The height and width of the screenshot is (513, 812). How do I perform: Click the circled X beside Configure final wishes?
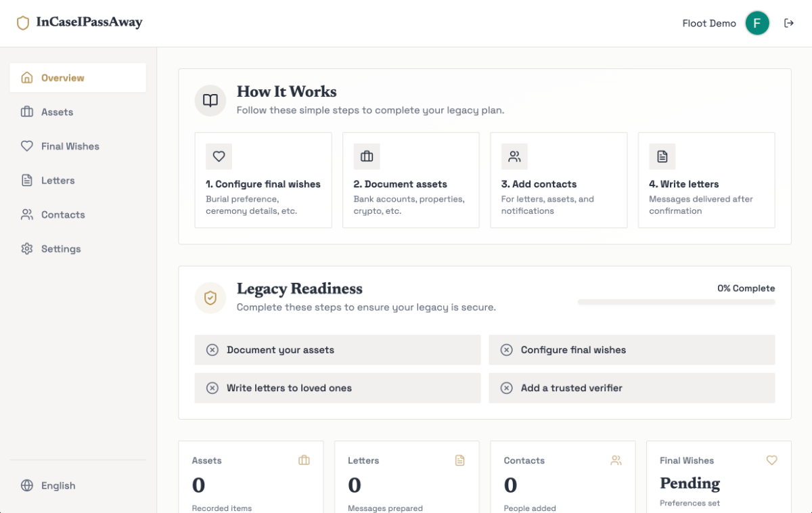coord(506,350)
